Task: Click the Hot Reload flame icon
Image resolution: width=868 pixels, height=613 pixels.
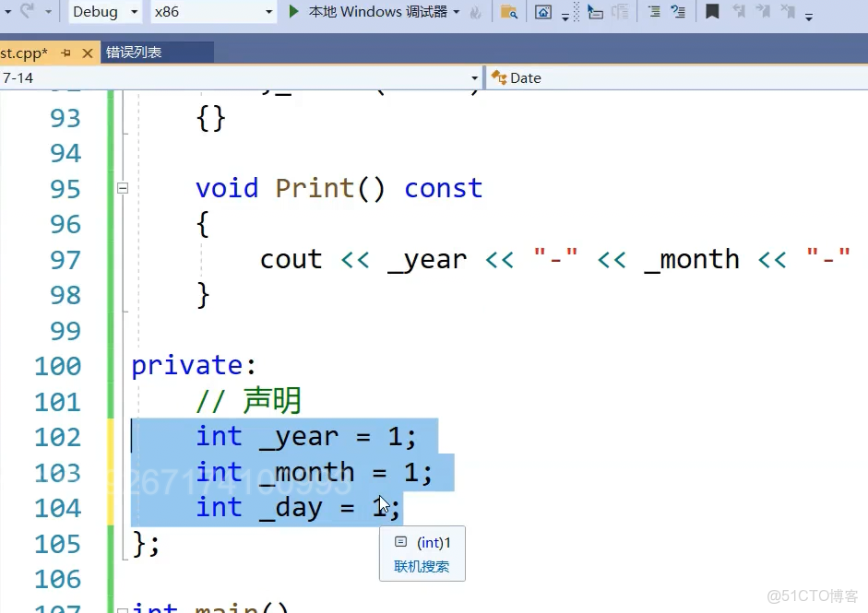Action: [475, 12]
